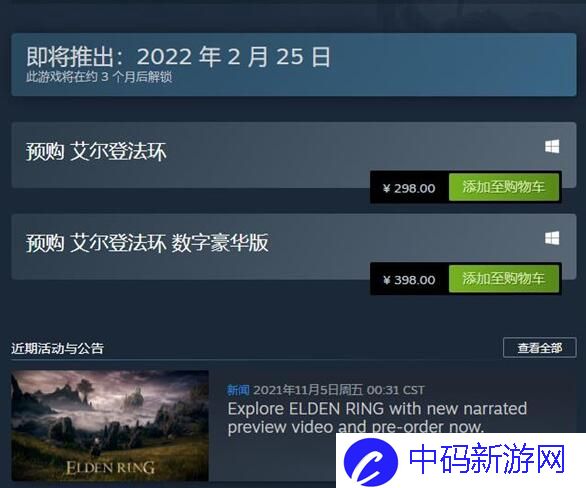Click the 近期活动与公告 section heading

pos(57,348)
